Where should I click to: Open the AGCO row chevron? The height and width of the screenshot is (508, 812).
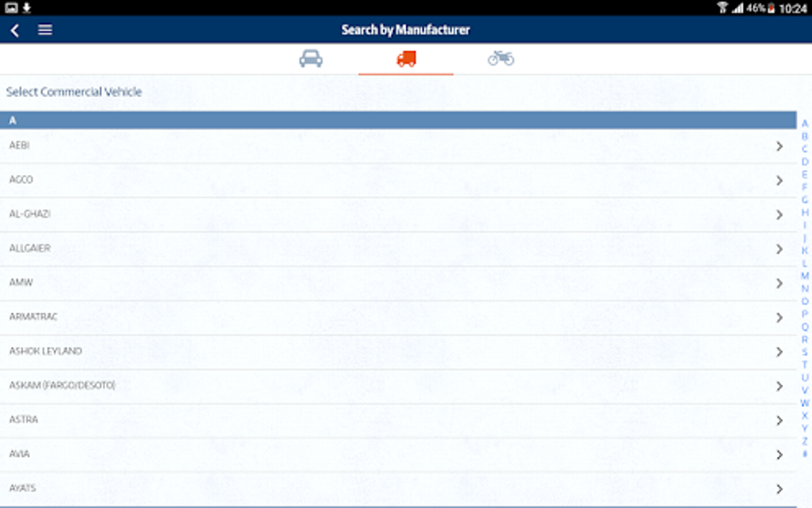[779, 181]
